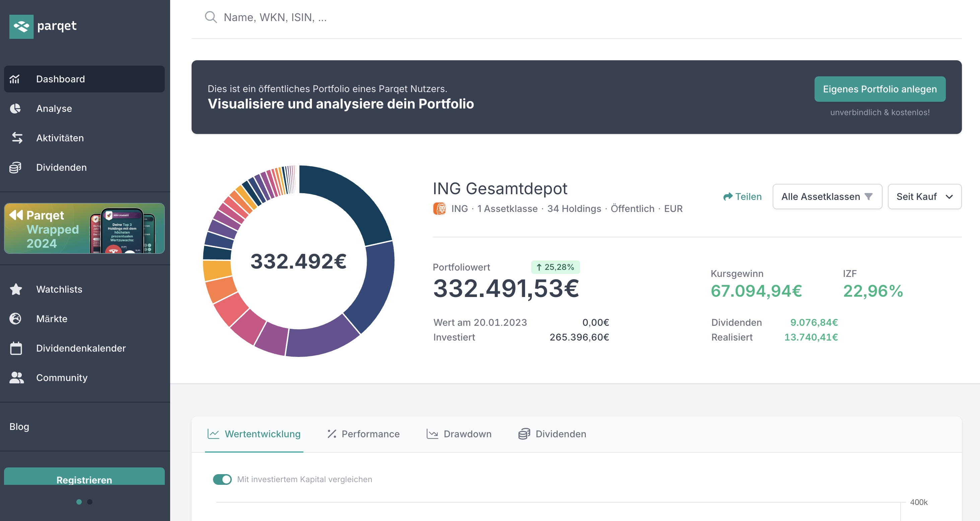Toggle Mit investiertem Kapital vergleichen switch
The height and width of the screenshot is (521, 980).
coord(222,479)
